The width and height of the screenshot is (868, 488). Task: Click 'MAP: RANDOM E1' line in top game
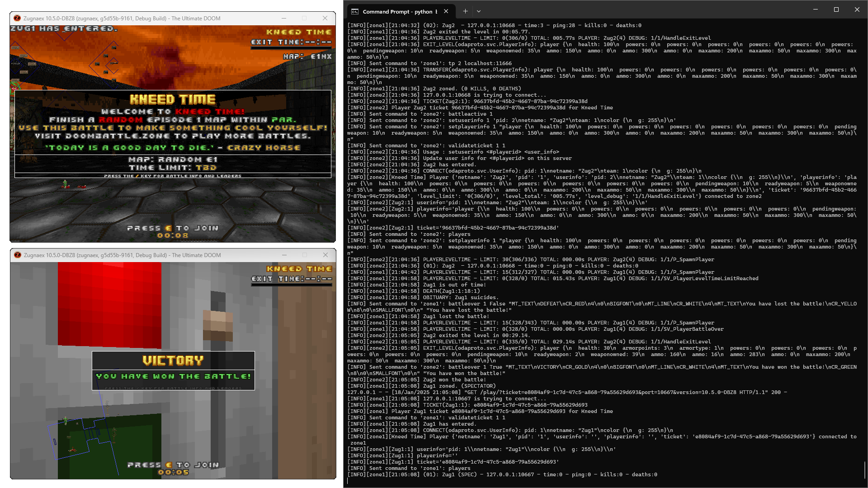point(173,160)
